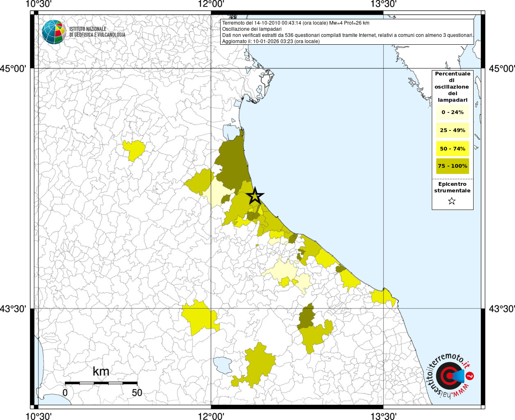515x420 pixels.
Task: Select the 50 - 74% legend swatch
Action: tap(452, 148)
